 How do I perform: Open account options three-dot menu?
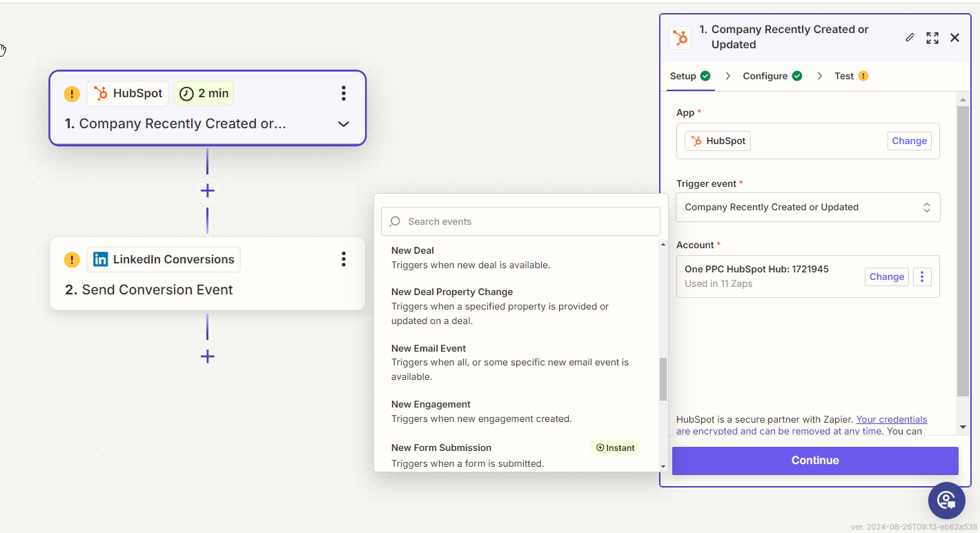point(922,276)
